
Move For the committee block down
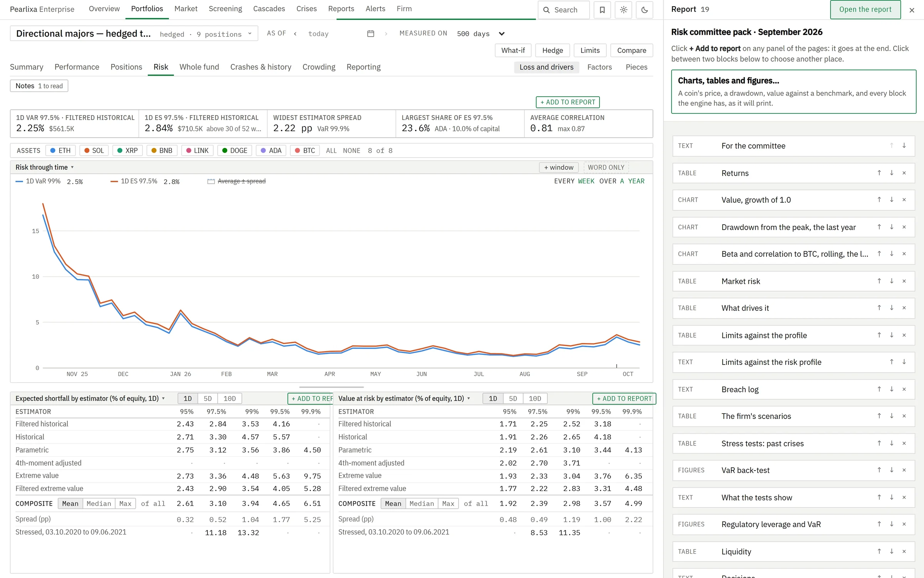point(904,146)
